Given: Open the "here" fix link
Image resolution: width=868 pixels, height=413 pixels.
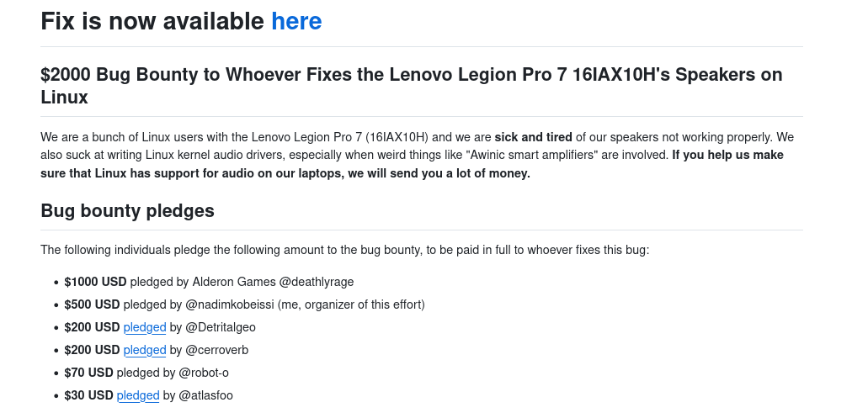Looking at the screenshot, I should coord(296,21).
